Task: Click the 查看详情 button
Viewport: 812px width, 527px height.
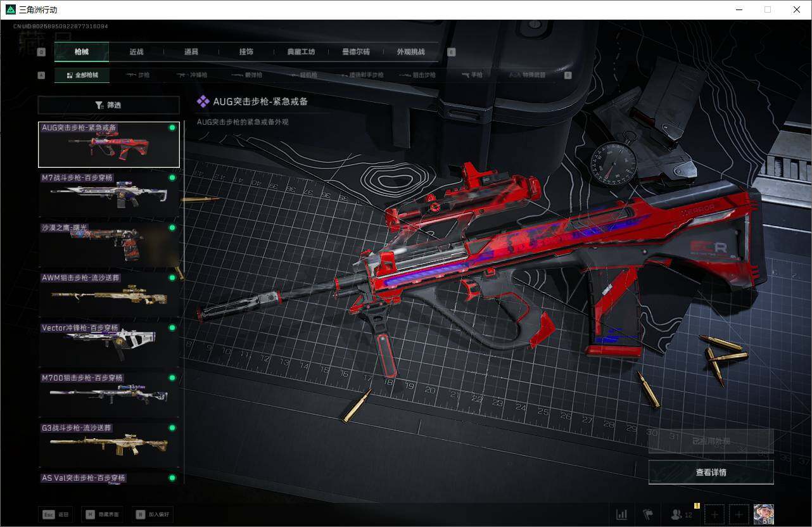Action: click(x=711, y=472)
